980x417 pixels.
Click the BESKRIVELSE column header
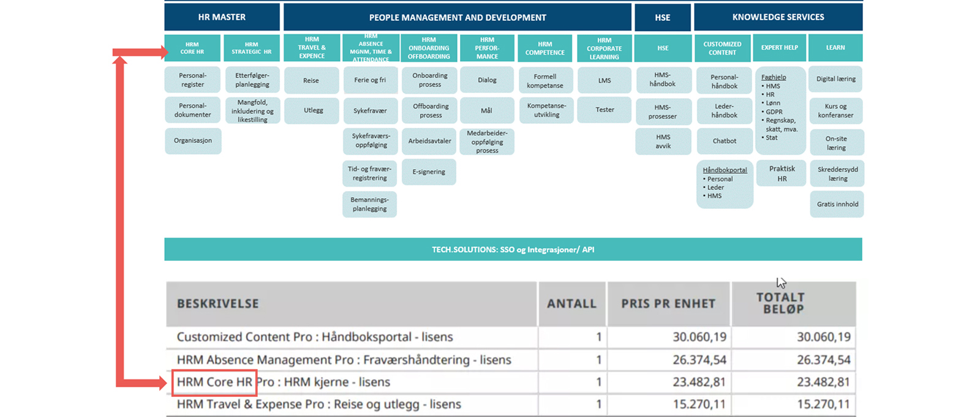[x=352, y=304]
